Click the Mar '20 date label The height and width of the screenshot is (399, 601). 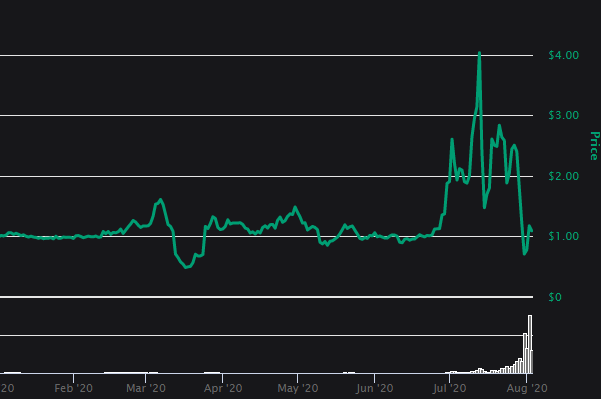(146, 388)
